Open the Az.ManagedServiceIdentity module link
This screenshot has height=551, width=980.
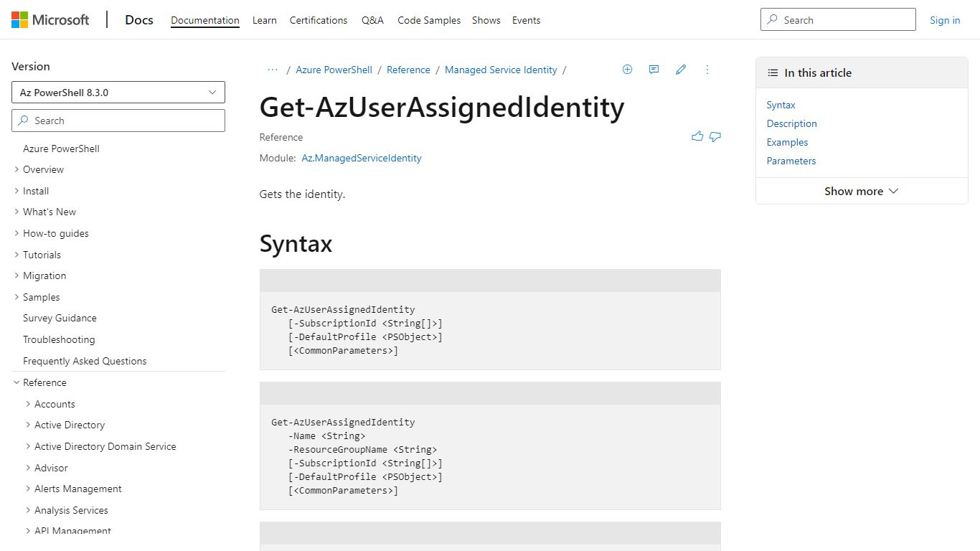click(x=362, y=158)
